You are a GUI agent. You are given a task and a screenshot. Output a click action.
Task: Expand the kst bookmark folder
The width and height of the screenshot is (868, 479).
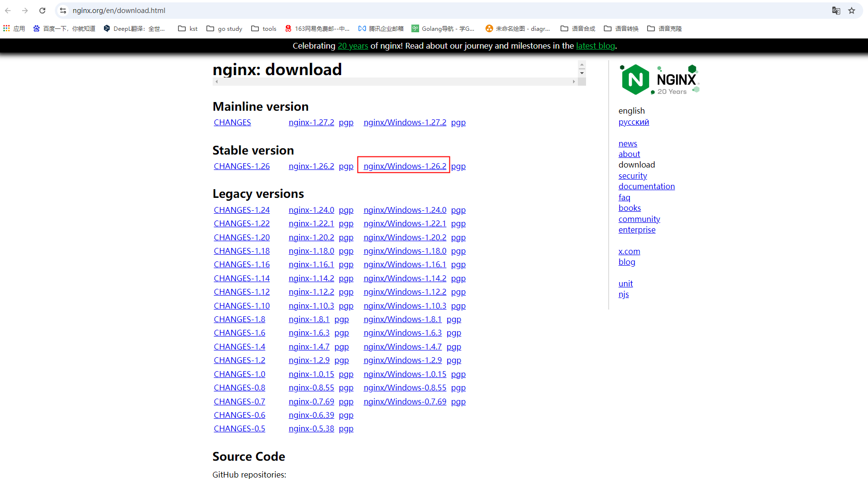pos(188,28)
